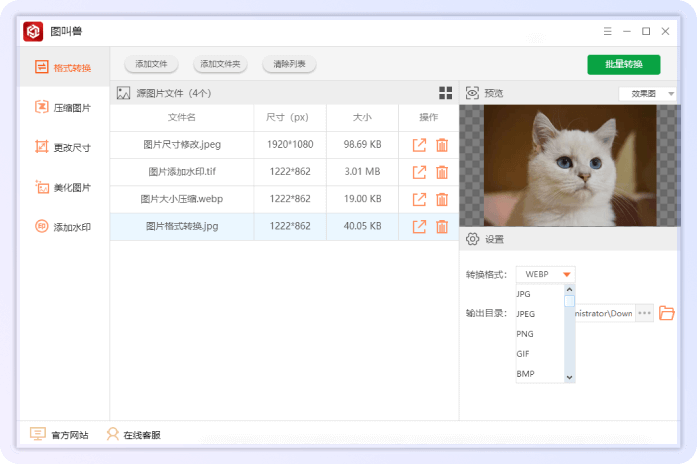The height and width of the screenshot is (464, 697).
Task: Maximize the 图叫兽 window
Action: 646,31
